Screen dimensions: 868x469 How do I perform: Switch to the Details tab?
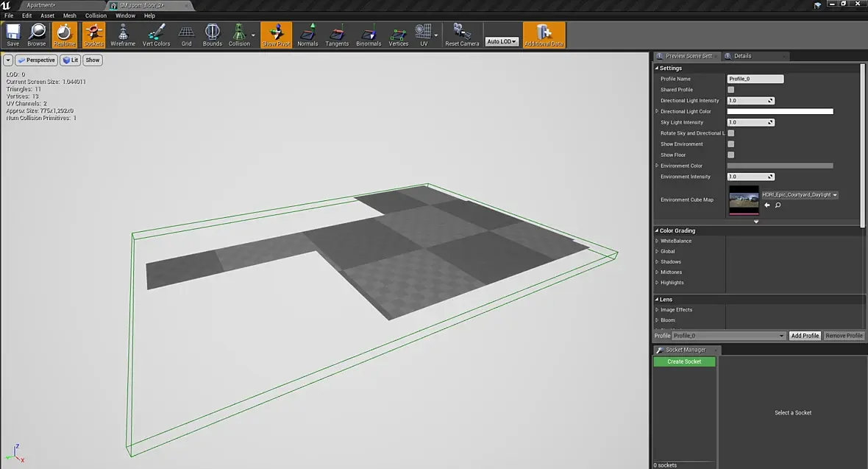point(742,56)
